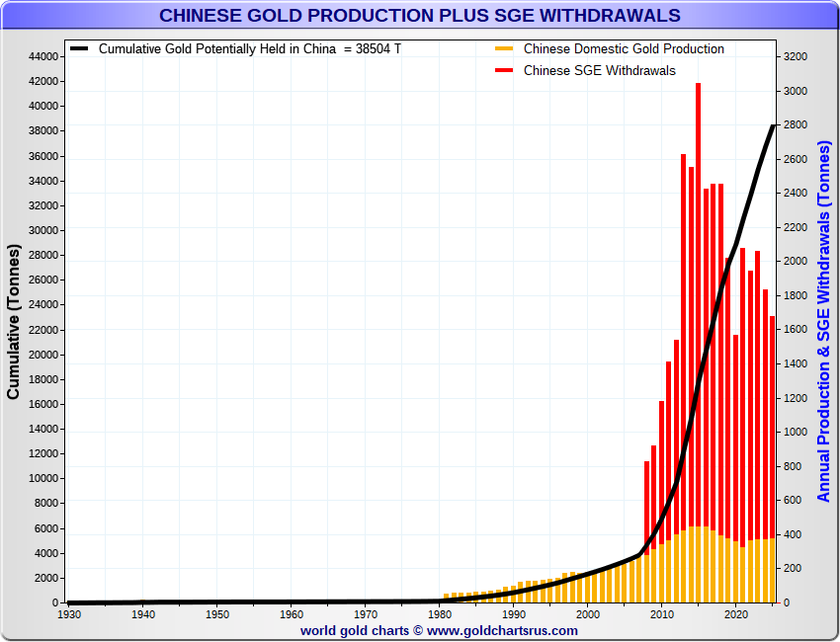This screenshot has width=840, height=642.
Task: Click the 20000 tick on the cumulative axis
Action: [43, 355]
